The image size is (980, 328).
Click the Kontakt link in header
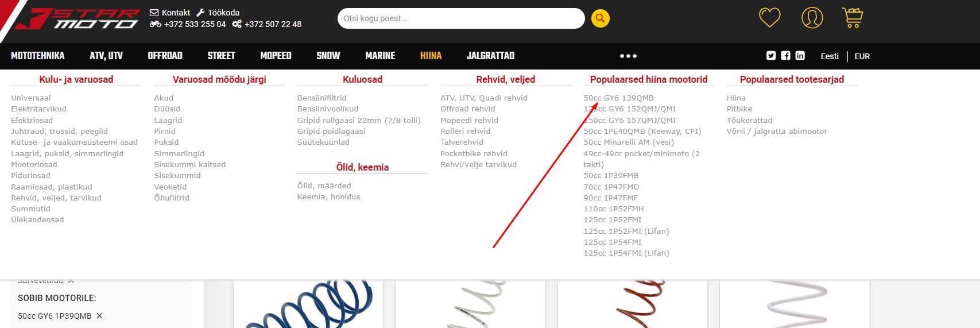(170, 13)
